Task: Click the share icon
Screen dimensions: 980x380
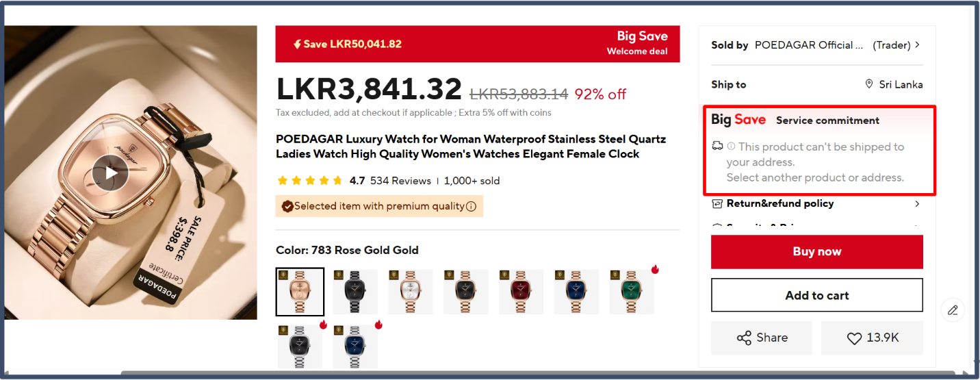Action: tap(744, 338)
